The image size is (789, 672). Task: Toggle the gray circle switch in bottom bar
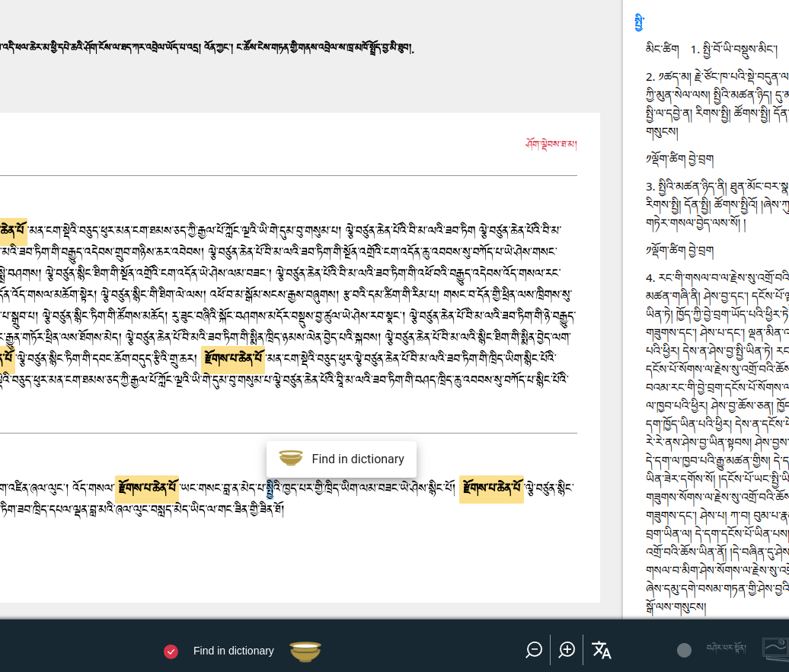point(684,650)
